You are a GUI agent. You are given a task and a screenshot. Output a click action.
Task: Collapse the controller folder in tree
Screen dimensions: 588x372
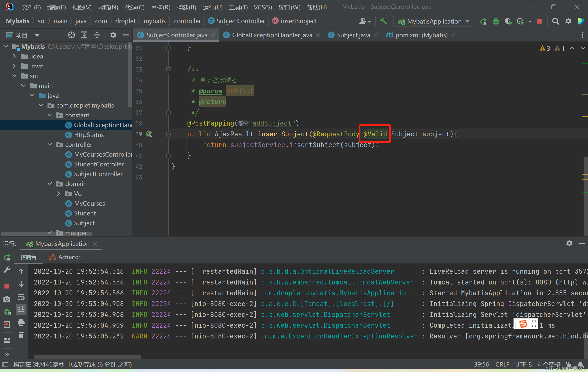[50, 144]
